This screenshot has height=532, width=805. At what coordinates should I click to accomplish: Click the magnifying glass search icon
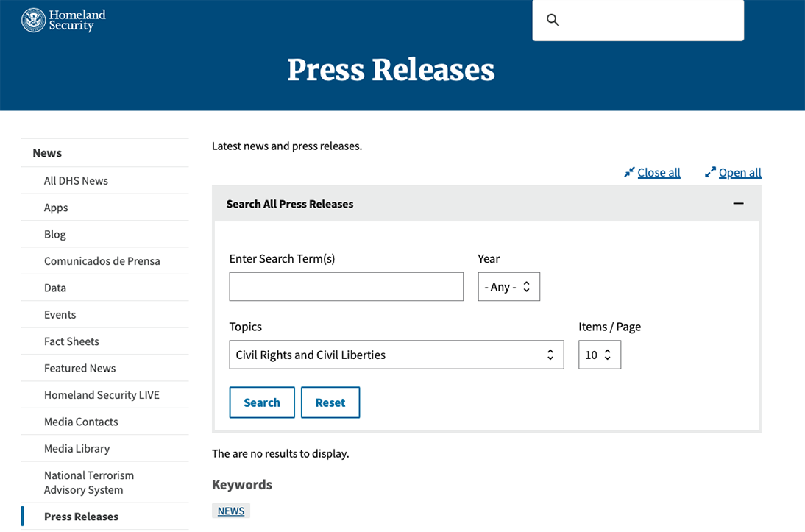click(x=553, y=20)
